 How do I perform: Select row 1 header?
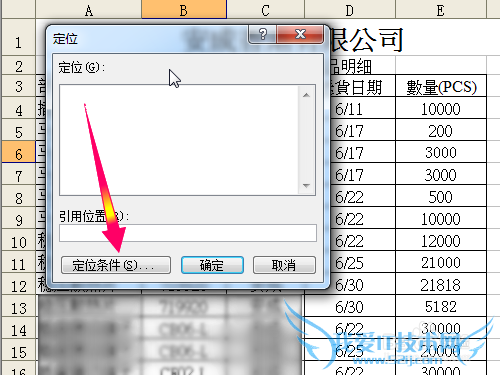(19, 37)
